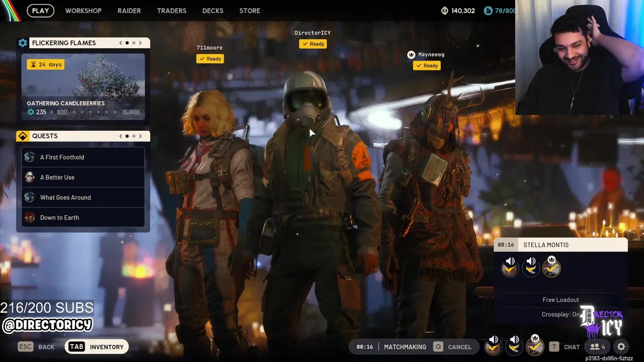Viewport: 644px width, 362px height.
Task: Open the RAIDER tab
Action: point(129,11)
